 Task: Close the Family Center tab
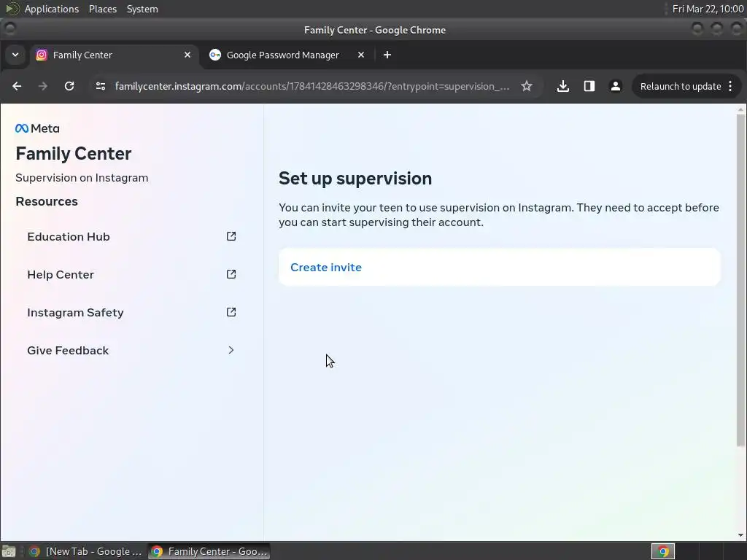coord(187,55)
